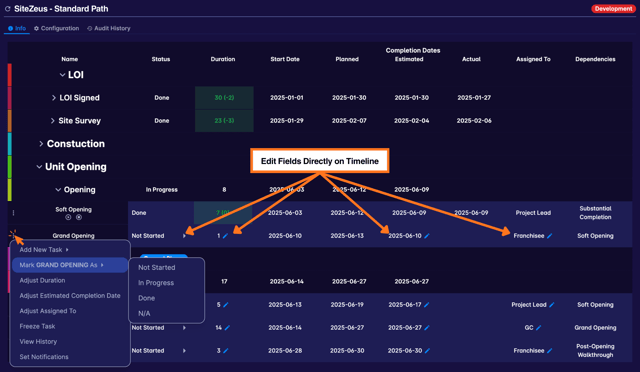Open status arrow in duration 3 row
Image resolution: width=640 pixels, height=372 pixels.
pyautogui.click(x=184, y=350)
